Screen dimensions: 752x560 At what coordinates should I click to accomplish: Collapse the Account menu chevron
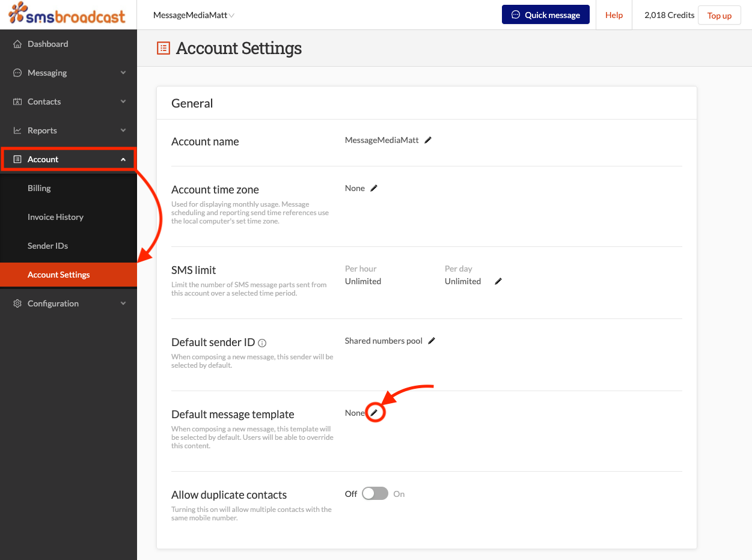coord(123,159)
